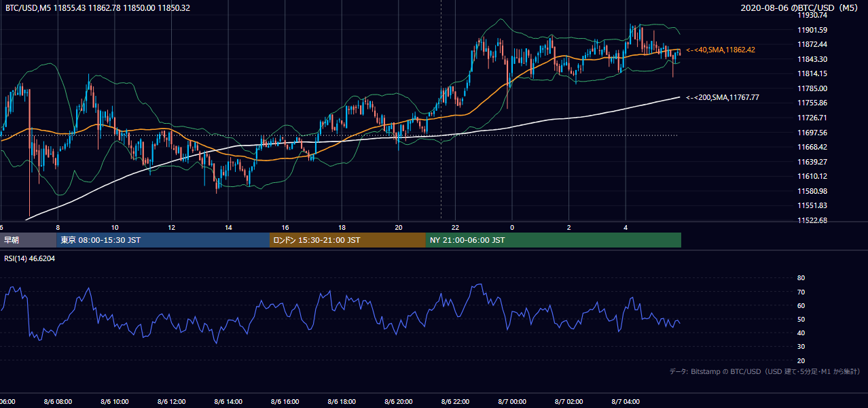
Task: Select the 早朝 session bar
Action: coord(28,240)
